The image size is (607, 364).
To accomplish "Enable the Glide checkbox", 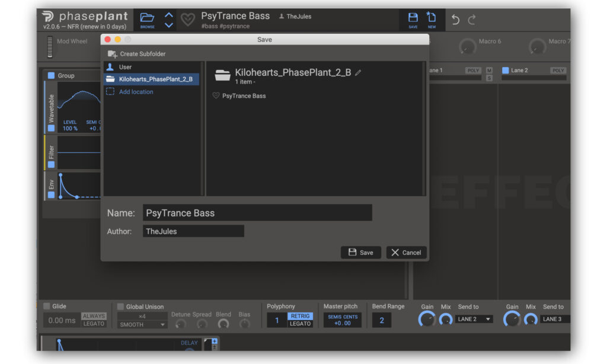I will 47,306.
